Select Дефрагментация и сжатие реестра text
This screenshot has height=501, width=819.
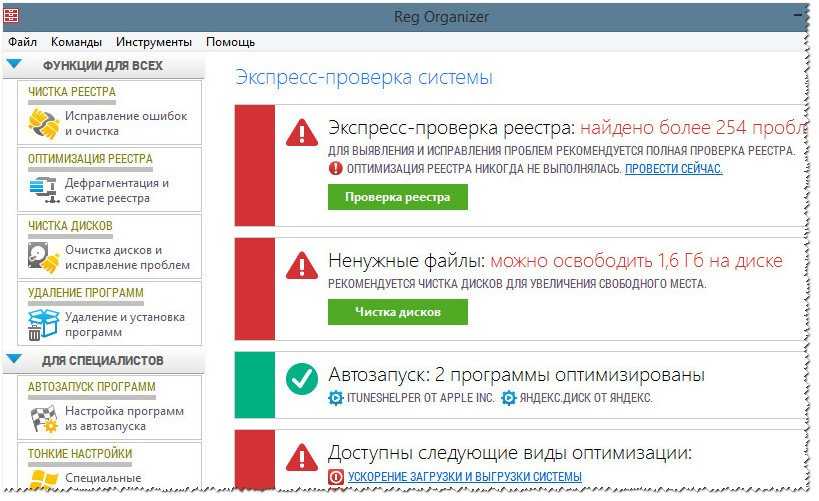[117, 190]
